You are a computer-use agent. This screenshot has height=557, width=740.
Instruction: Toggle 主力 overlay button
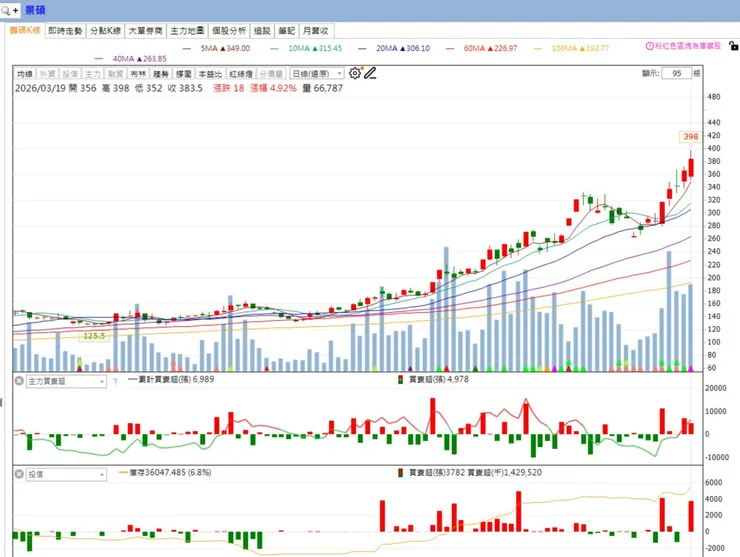[x=92, y=74]
